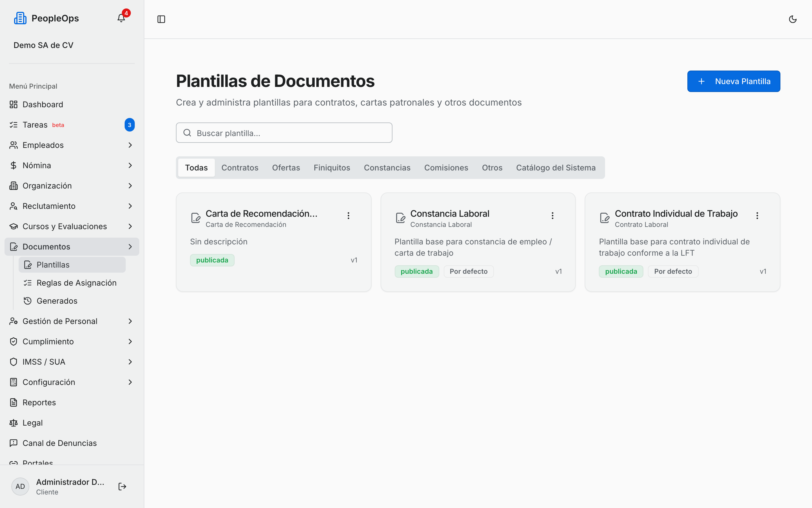Expand the Configuración menu chevron
This screenshot has width=812, height=508.
130,382
